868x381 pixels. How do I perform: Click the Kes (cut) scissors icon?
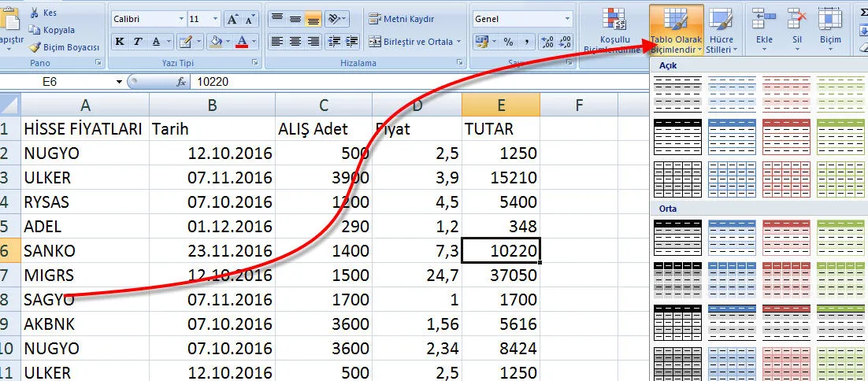tap(36, 13)
